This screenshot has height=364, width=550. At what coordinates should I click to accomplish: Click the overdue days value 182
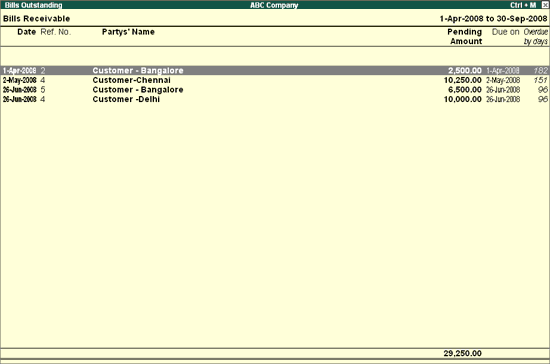[x=540, y=70]
